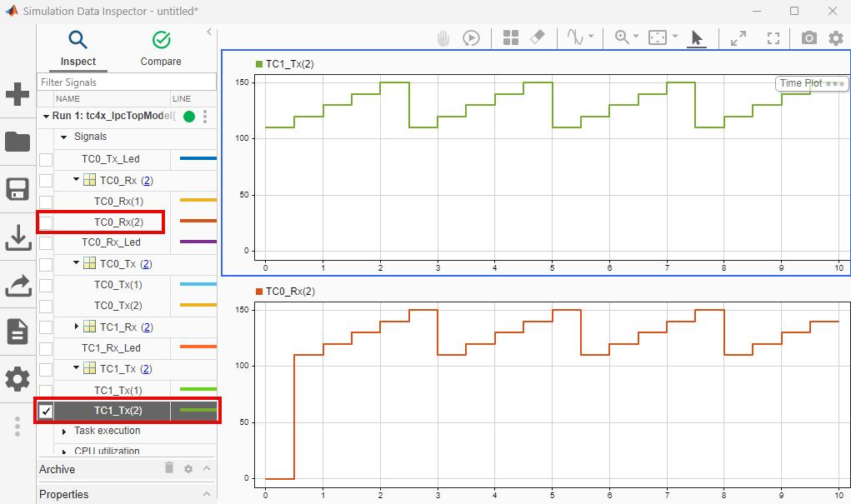Expand the Task execution group
The image size is (851, 504).
(63, 432)
